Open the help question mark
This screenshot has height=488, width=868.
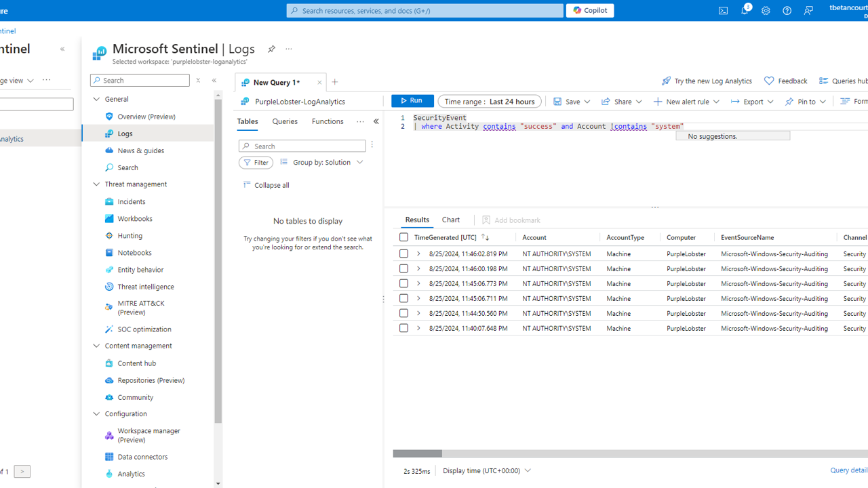pos(787,11)
